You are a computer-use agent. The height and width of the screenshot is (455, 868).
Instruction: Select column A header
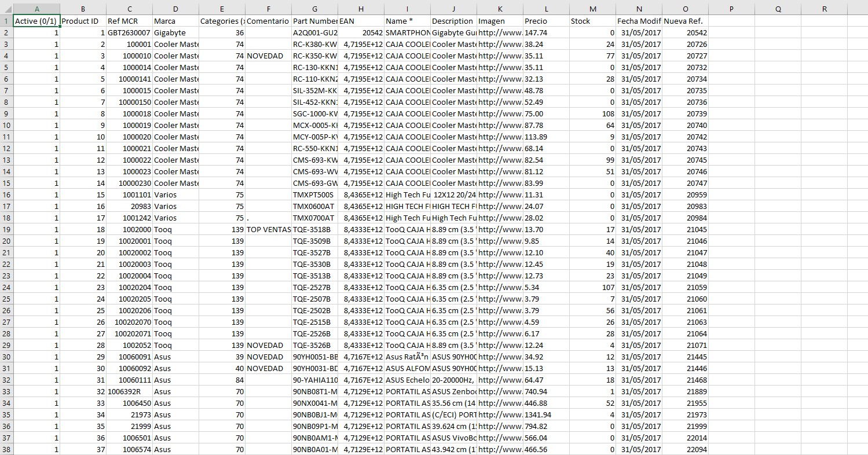(37, 9)
